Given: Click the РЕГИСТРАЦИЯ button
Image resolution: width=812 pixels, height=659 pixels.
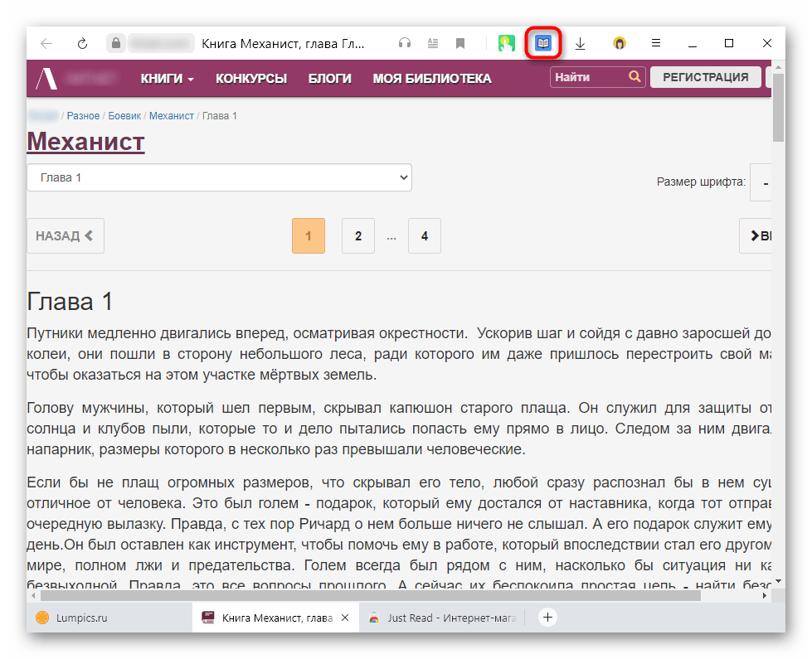Looking at the screenshot, I should point(705,77).
